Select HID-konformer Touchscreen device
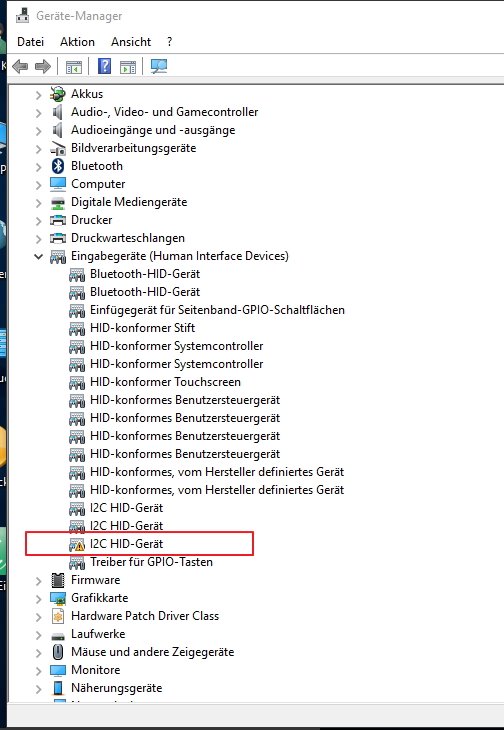 pos(165,382)
